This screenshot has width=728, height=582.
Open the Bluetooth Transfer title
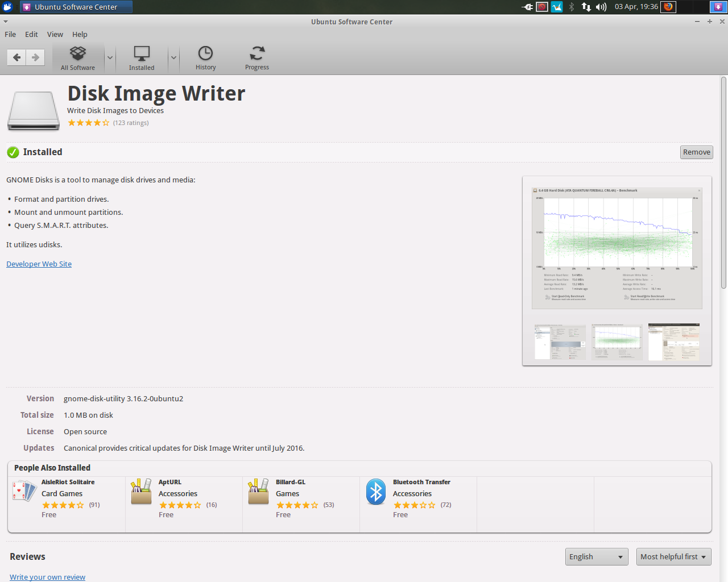[x=421, y=482]
